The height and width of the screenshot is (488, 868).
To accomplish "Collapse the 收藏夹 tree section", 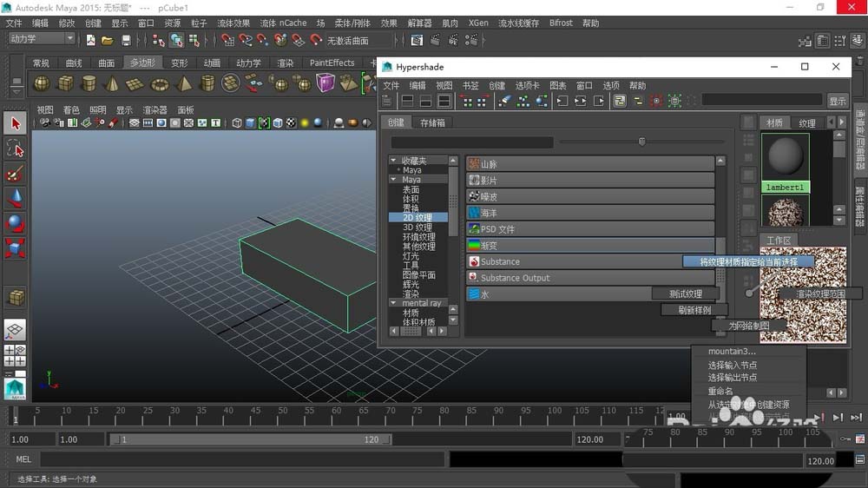I will [394, 161].
